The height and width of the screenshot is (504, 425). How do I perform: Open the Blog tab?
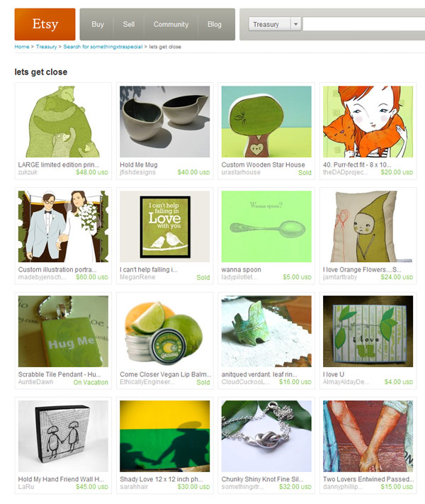[214, 24]
